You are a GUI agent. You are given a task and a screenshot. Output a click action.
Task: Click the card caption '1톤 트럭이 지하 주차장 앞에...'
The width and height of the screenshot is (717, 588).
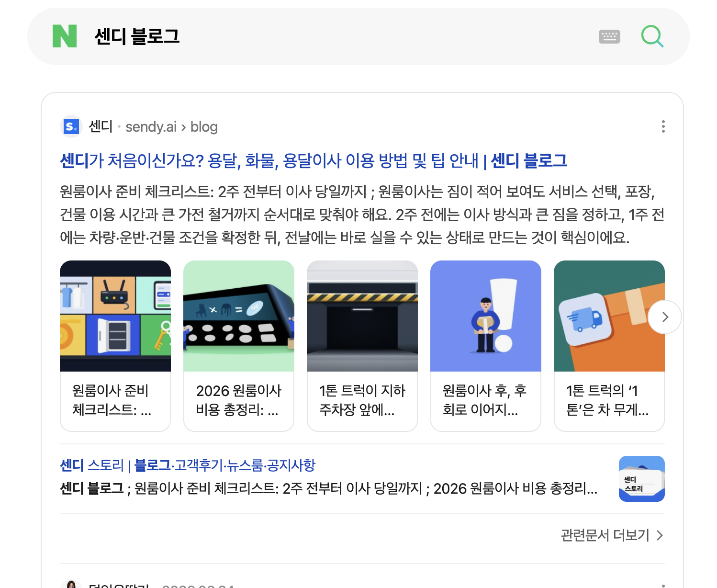[x=362, y=400]
